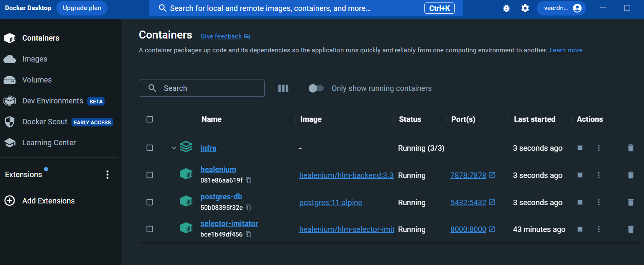644x265 pixels.
Task: Open Extensions overflow menu
Action: pos(107,174)
